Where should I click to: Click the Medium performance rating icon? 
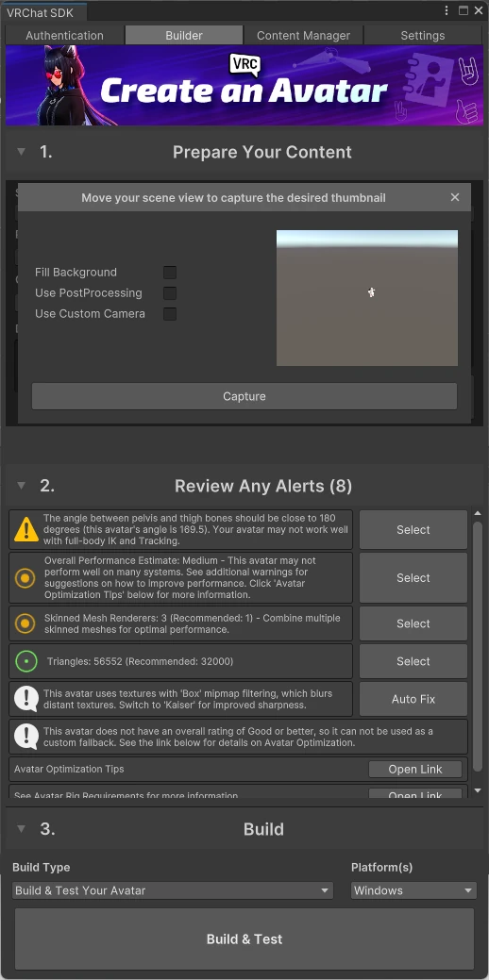click(25, 578)
